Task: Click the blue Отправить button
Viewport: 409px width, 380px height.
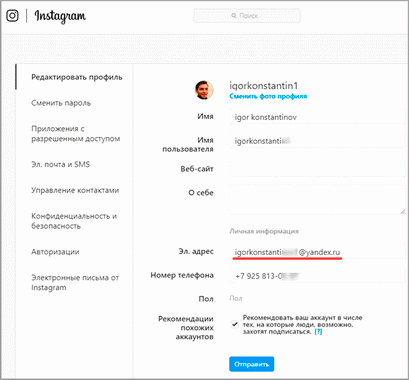Action: (x=251, y=364)
